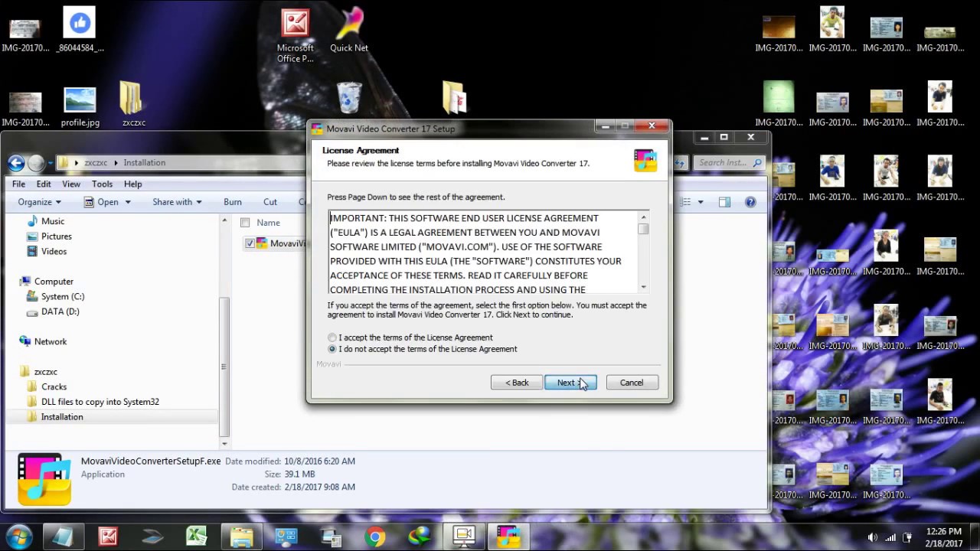Select Network in navigation pane
Image resolution: width=980 pixels, height=551 pixels.
click(51, 341)
